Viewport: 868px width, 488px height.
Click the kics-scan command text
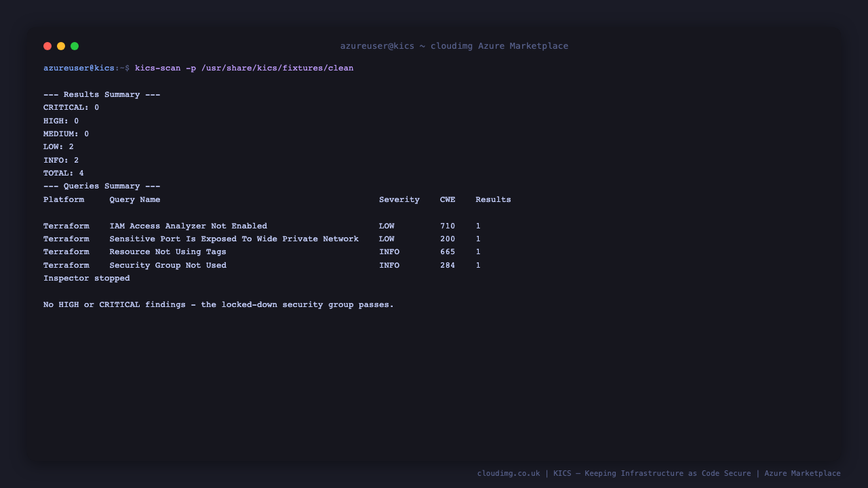point(244,68)
